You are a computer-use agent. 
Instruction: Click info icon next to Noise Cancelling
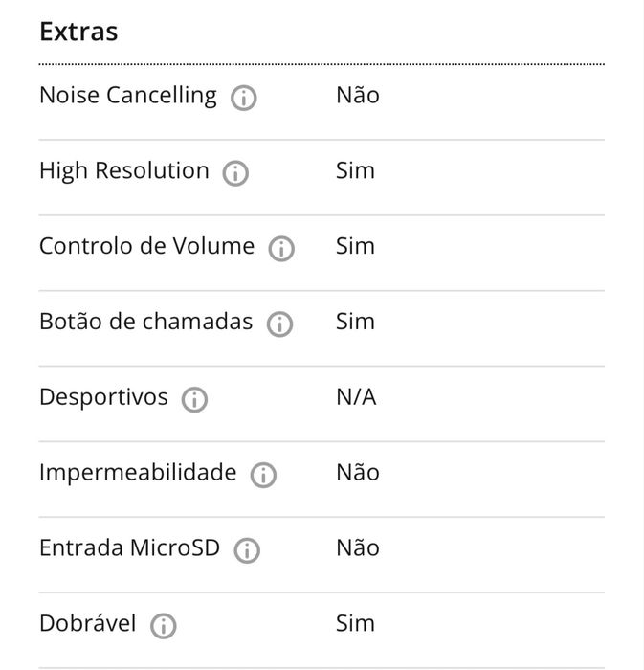pyautogui.click(x=244, y=98)
